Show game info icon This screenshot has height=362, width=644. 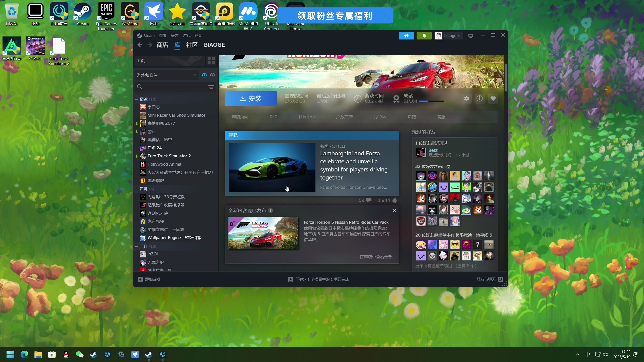click(x=480, y=99)
